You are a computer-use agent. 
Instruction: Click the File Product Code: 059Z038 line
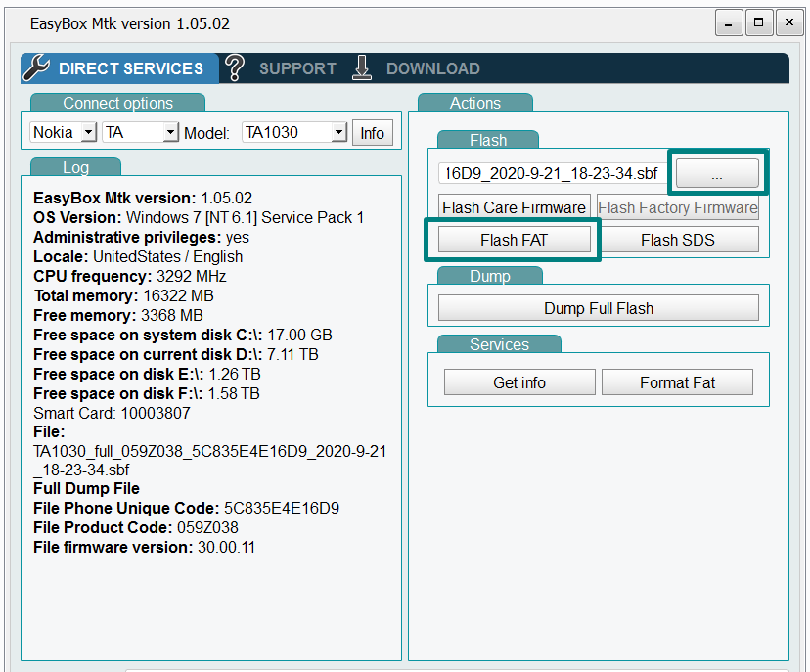(x=136, y=527)
